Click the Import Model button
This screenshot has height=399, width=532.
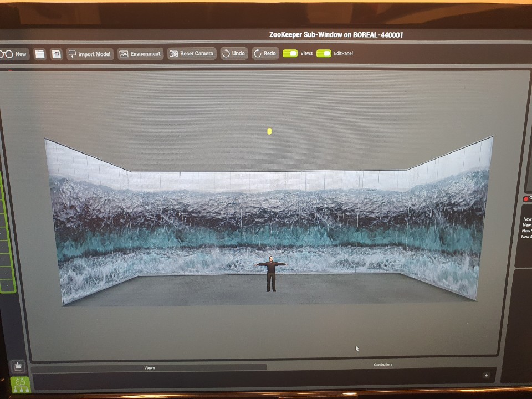tap(90, 54)
